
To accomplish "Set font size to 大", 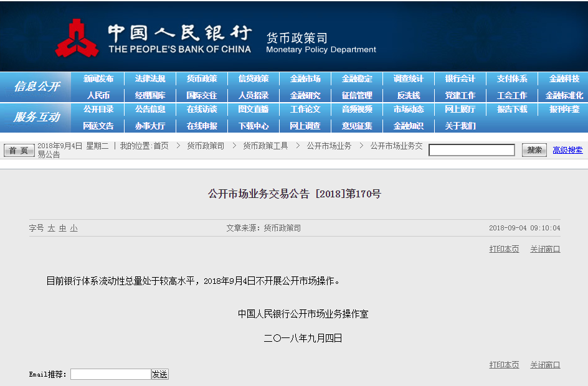I will coord(52,228).
